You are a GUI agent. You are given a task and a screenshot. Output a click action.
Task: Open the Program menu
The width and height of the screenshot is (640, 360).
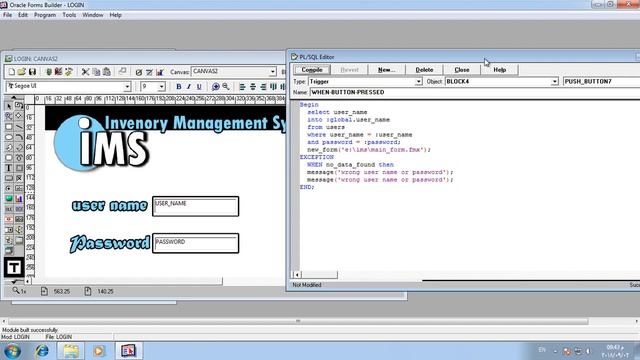point(45,15)
